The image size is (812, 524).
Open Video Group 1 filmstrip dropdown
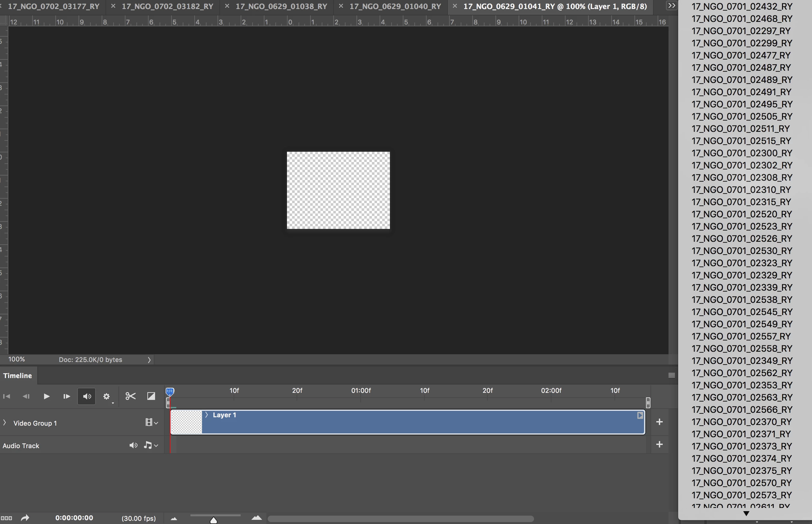(152, 423)
